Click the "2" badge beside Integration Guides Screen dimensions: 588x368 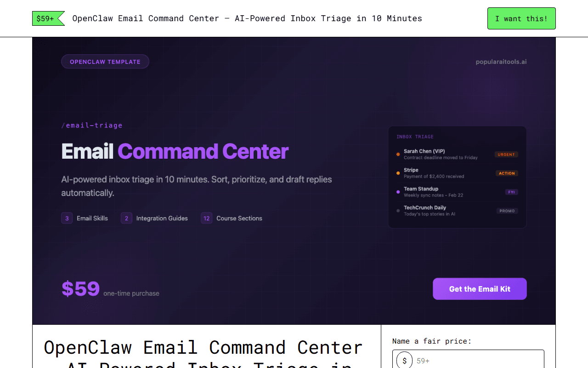tap(126, 218)
